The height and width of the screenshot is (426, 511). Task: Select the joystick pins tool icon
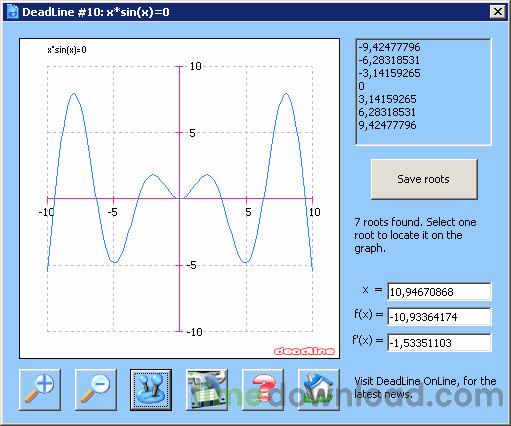[151, 390]
